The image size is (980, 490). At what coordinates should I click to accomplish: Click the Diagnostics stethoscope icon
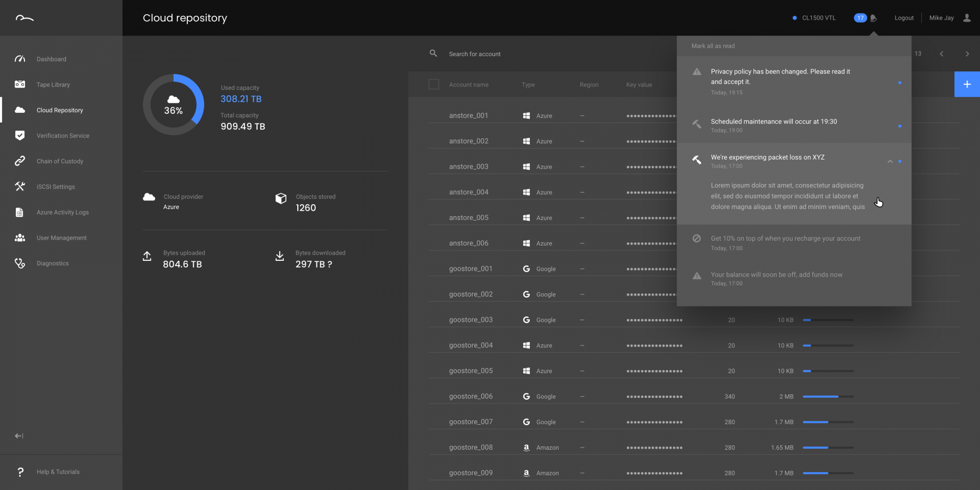[x=20, y=264]
